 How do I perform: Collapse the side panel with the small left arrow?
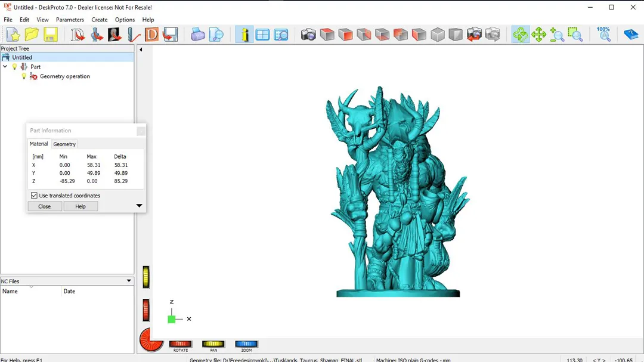coord(141,49)
